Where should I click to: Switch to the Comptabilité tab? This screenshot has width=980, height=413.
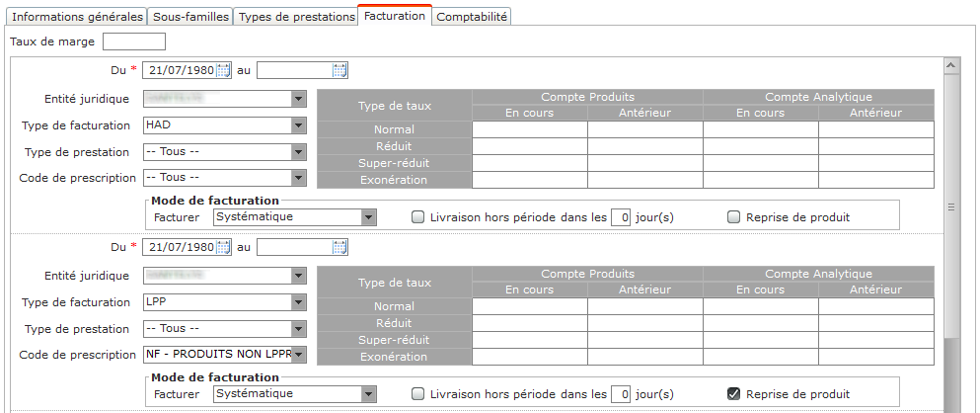(472, 17)
